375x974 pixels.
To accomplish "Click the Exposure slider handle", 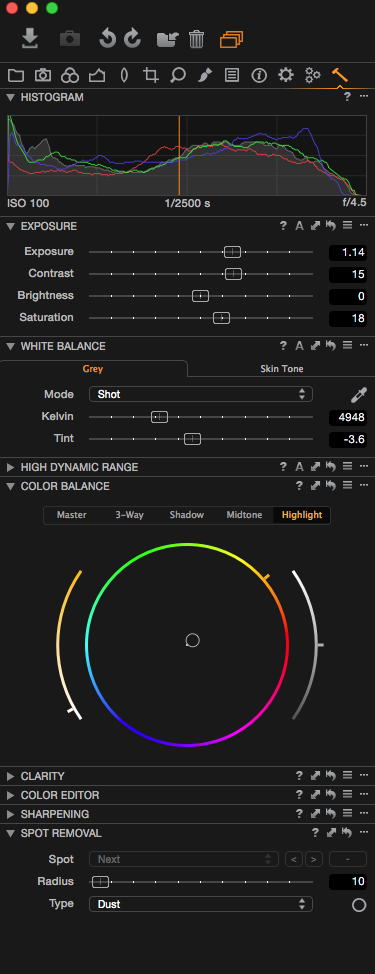I will pos(232,252).
